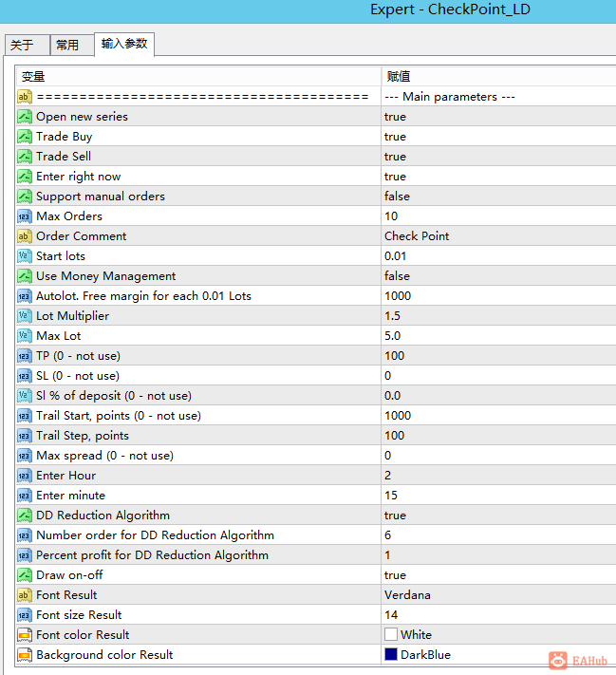This screenshot has height=675, width=616.
Task: Click the Percent profit for DD Reduction Algorithm label
Action: [x=153, y=555]
